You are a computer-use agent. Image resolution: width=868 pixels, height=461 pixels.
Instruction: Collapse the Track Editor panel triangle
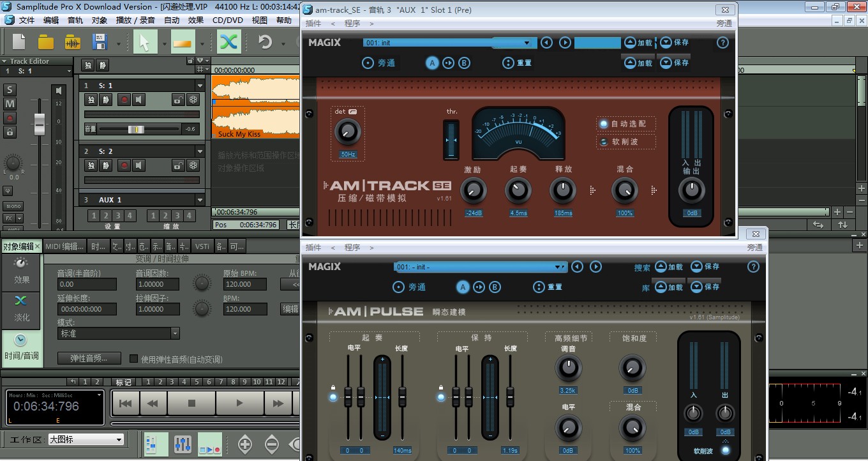tap(5, 62)
